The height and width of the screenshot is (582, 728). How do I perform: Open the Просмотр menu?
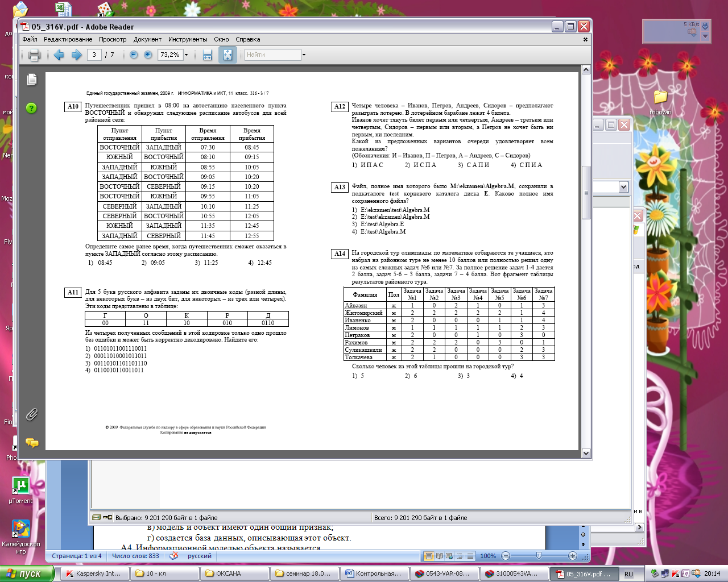click(113, 39)
